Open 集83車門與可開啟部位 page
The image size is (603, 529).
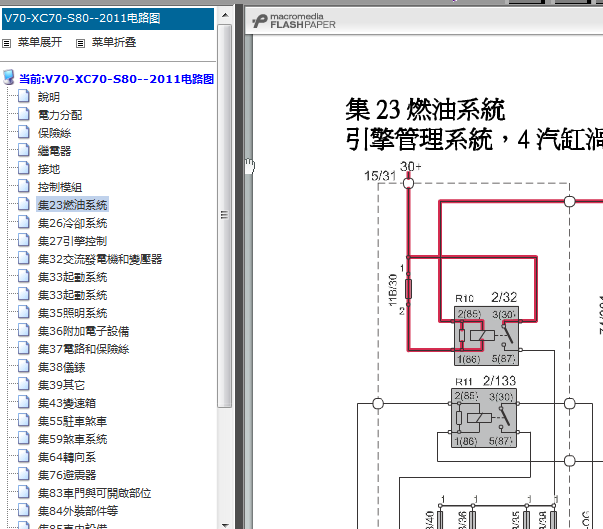tap(94, 493)
